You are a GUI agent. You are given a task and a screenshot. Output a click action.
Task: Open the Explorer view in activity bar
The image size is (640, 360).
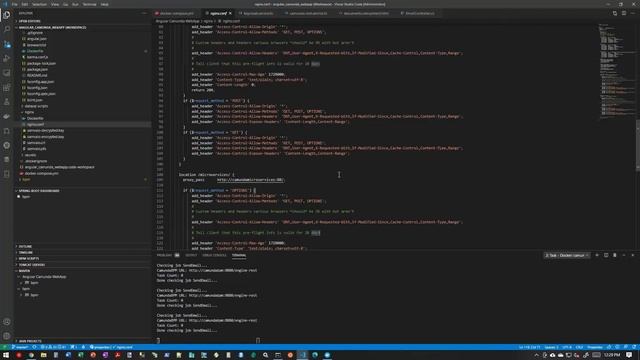[7, 15]
